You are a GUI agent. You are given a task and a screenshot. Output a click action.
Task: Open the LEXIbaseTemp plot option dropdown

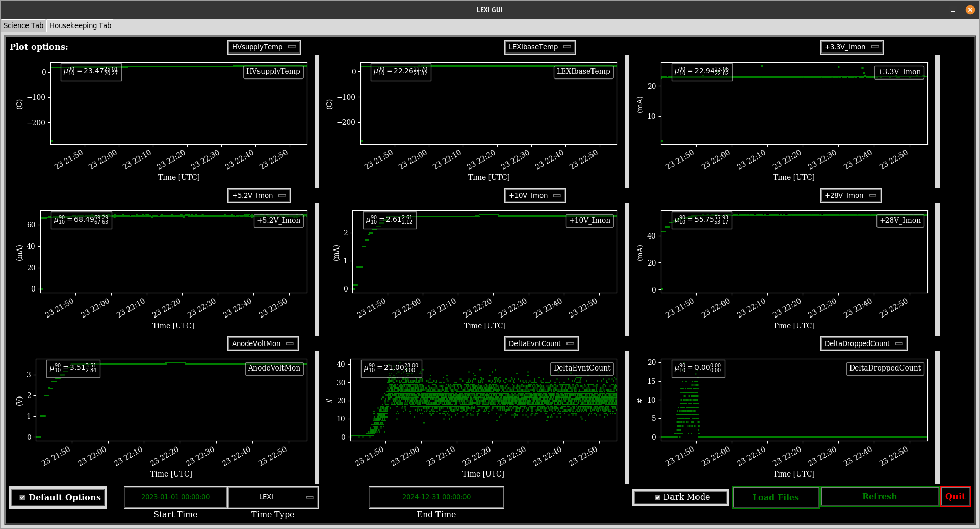point(540,47)
